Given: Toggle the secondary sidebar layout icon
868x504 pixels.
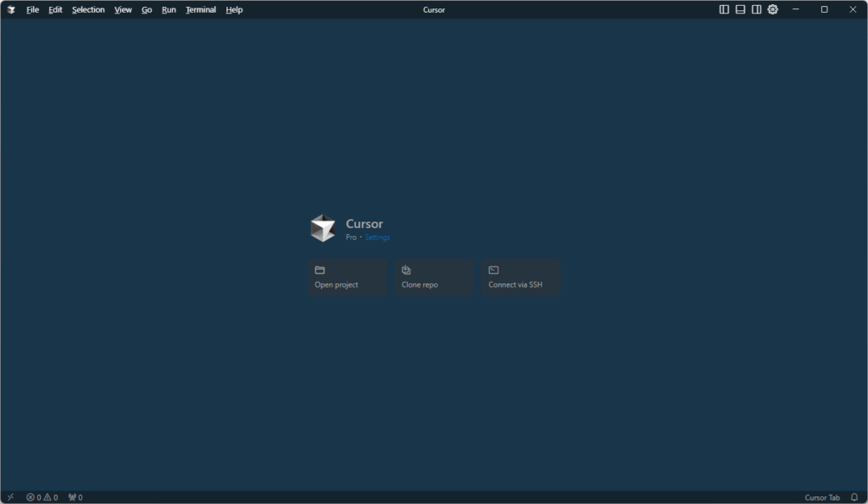Looking at the screenshot, I should [x=756, y=9].
